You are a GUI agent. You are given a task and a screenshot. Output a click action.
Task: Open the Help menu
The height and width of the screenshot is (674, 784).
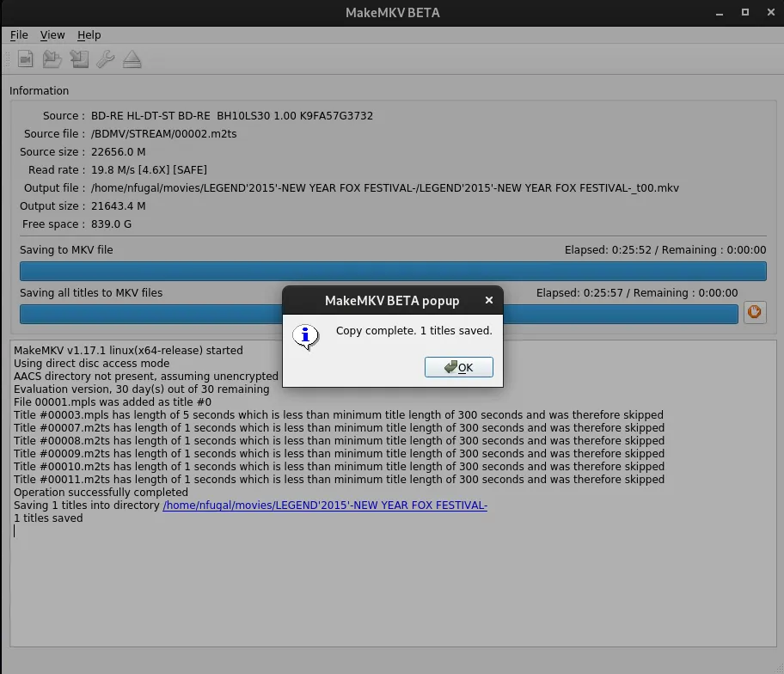pos(89,35)
